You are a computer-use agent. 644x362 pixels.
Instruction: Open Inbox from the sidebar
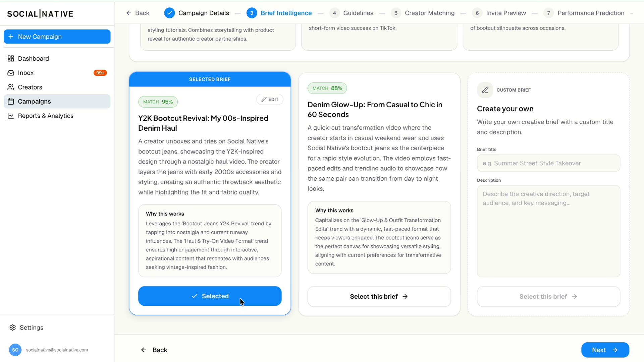[57, 73]
